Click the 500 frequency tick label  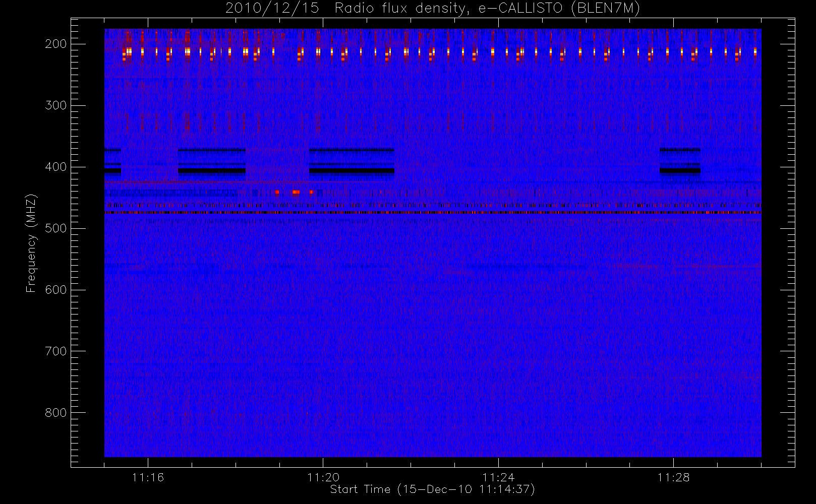point(56,228)
